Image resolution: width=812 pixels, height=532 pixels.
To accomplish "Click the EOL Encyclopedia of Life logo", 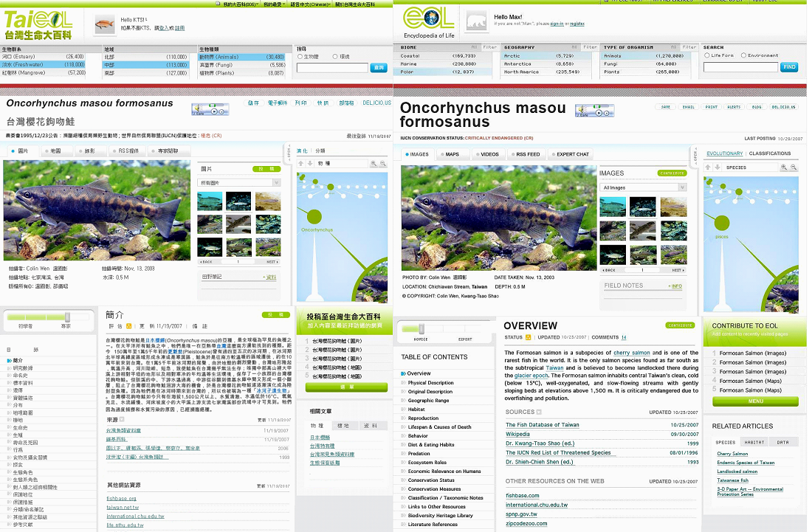I will 428,21.
